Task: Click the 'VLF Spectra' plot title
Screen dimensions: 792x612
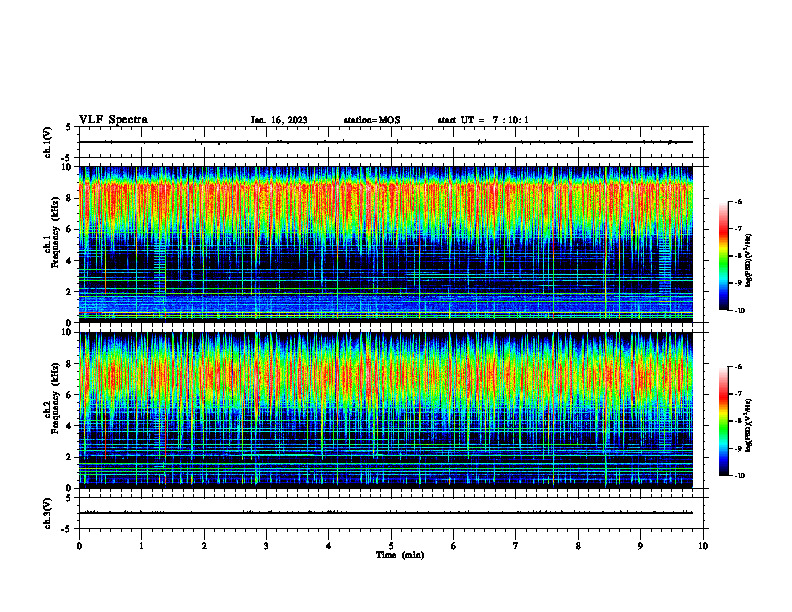Action: click(113, 120)
